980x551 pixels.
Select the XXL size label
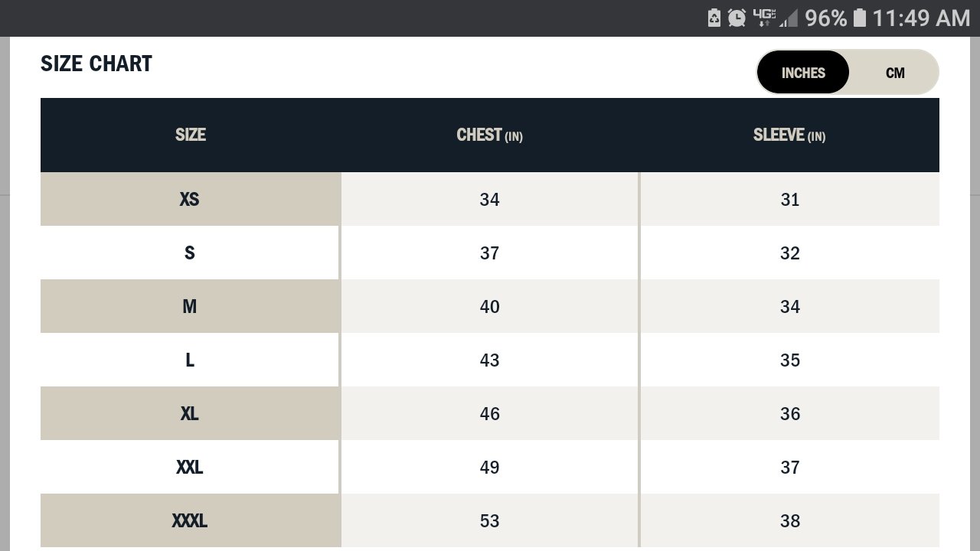pyautogui.click(x=190, y=467)
